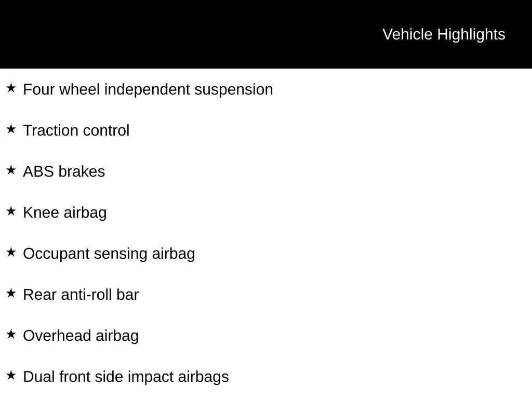Click the star next to Dual front side impact airbags
Image resolution: width=532 pixels, height=399 pixels.
tap(11, 376)
